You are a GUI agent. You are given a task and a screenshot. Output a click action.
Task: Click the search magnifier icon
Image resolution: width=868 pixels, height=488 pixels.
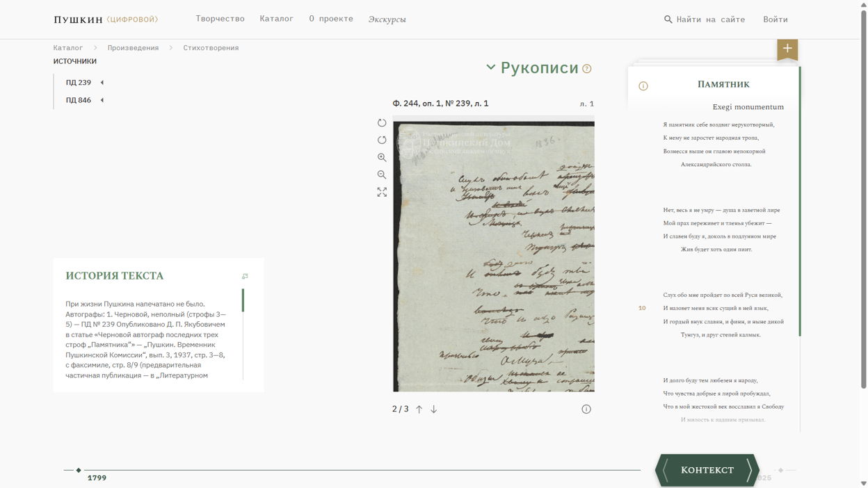[668, 19]
